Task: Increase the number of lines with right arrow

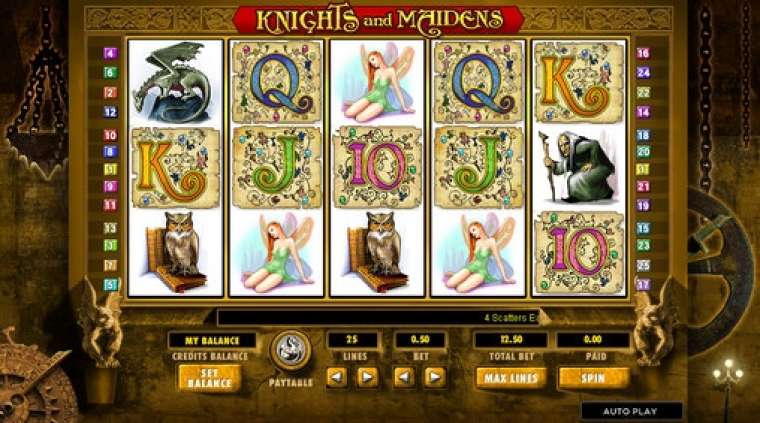Action: pos(367,377)
